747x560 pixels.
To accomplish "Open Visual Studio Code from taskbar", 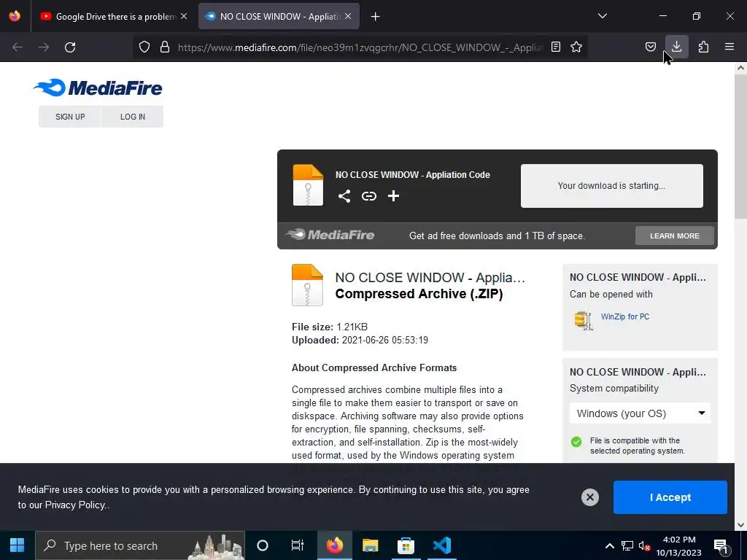I will point(442,545).
